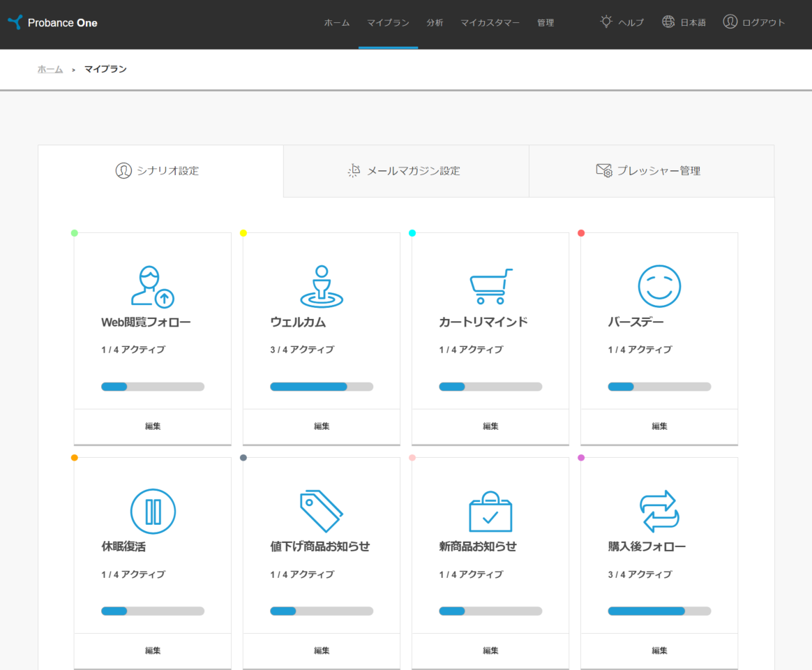Open help via the lightbulb icon
Screen dimensions: 812x670
tap(606, 22)
